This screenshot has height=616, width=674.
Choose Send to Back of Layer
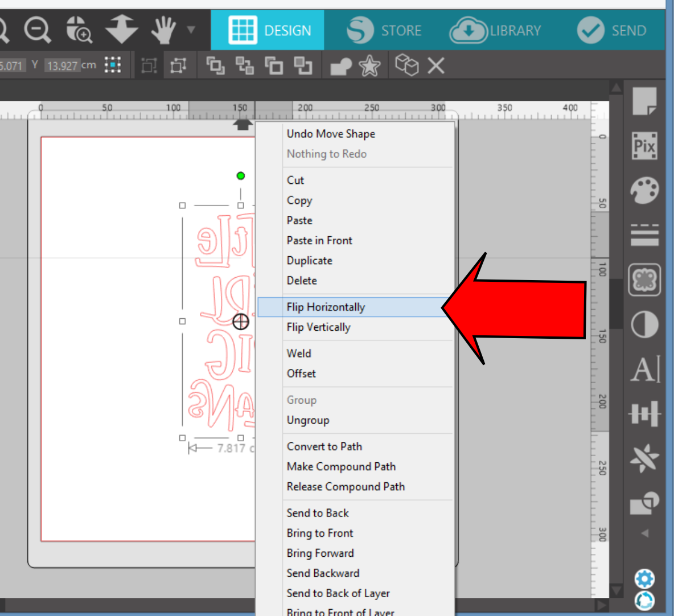click(x=338, y=593)
